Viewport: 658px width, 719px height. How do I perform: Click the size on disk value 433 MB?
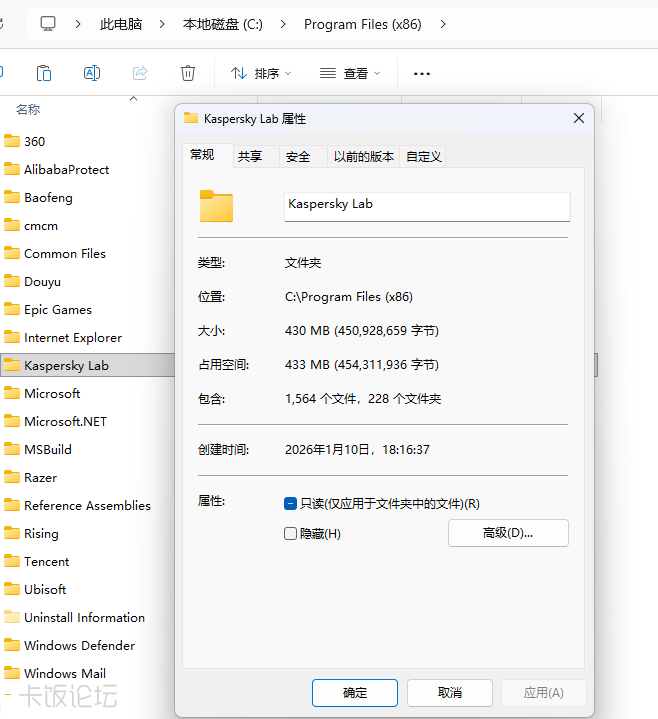point(362,365)
